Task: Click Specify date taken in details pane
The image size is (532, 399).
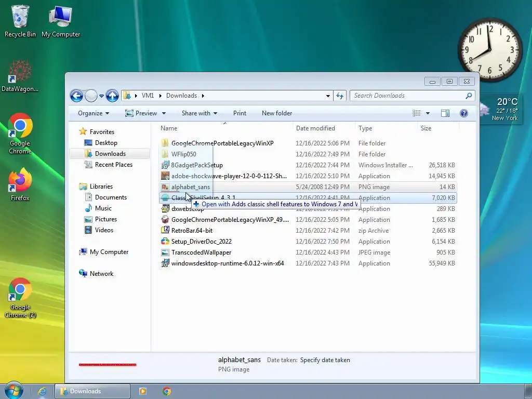Action: point(325,360)
